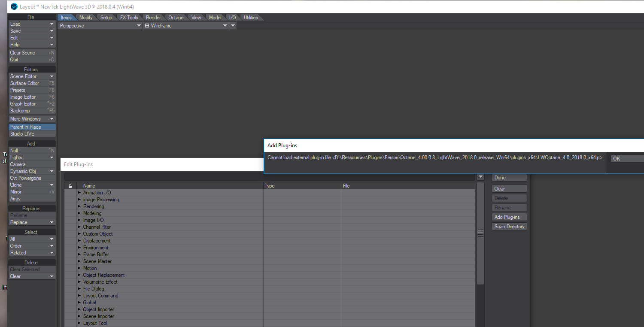Open the Wireframe display mode dropdown
This screenshot has width=644, height=327.
tap(186, 26)
